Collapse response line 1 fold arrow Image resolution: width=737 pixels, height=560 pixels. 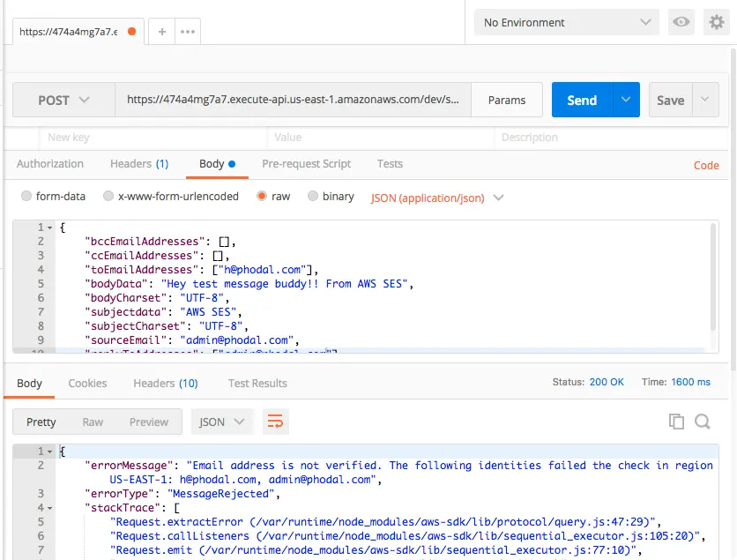tap(50, 452)
